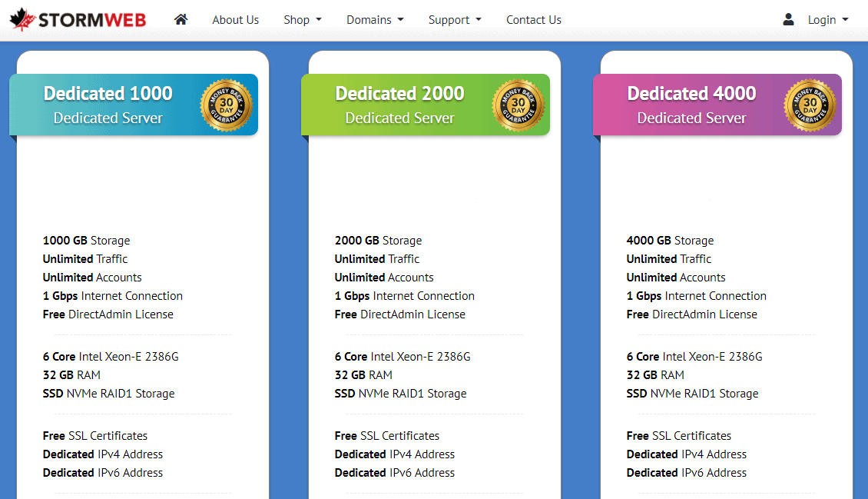Open the About Us page

pyautogui.click(x=235, y=20)
